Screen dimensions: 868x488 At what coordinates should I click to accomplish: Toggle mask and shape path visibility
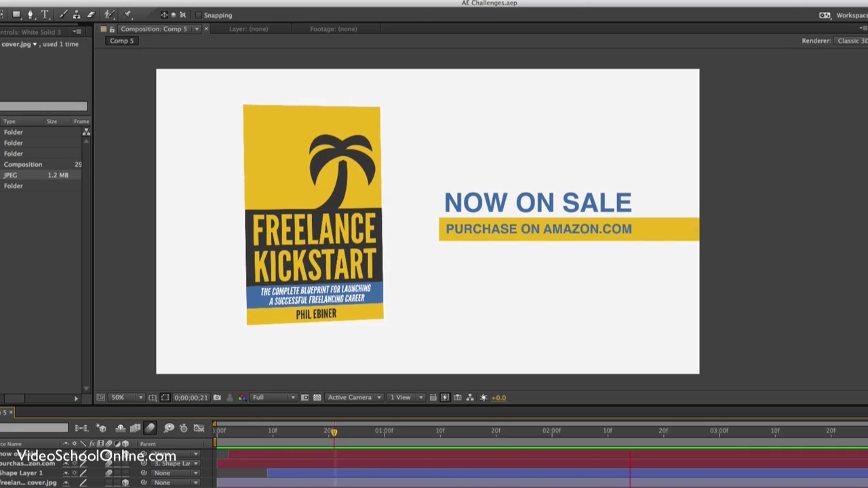click(165, 398)
